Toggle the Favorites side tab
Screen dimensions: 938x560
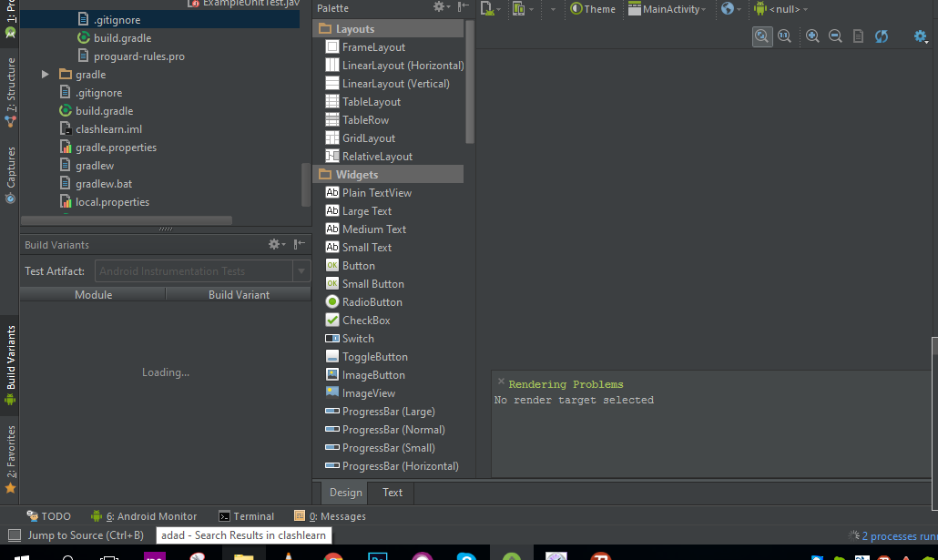(11, 455)
